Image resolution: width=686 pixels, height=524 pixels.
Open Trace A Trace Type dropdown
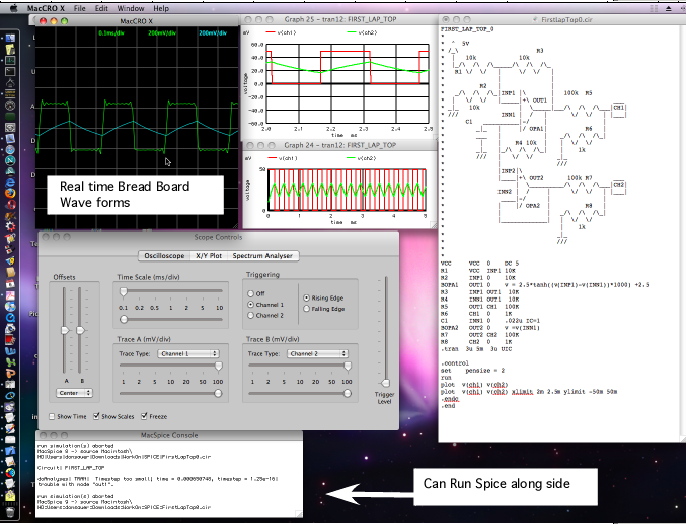pyautogui.click(x=189, y=353)
